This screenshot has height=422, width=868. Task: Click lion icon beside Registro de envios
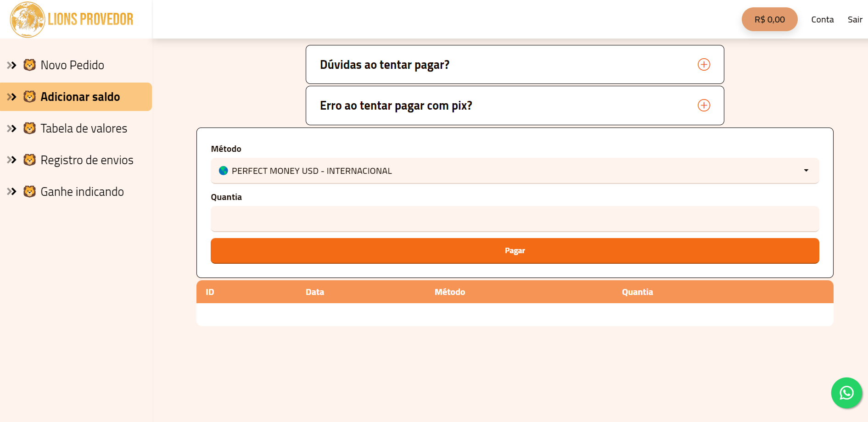click(x=29, y=160)
